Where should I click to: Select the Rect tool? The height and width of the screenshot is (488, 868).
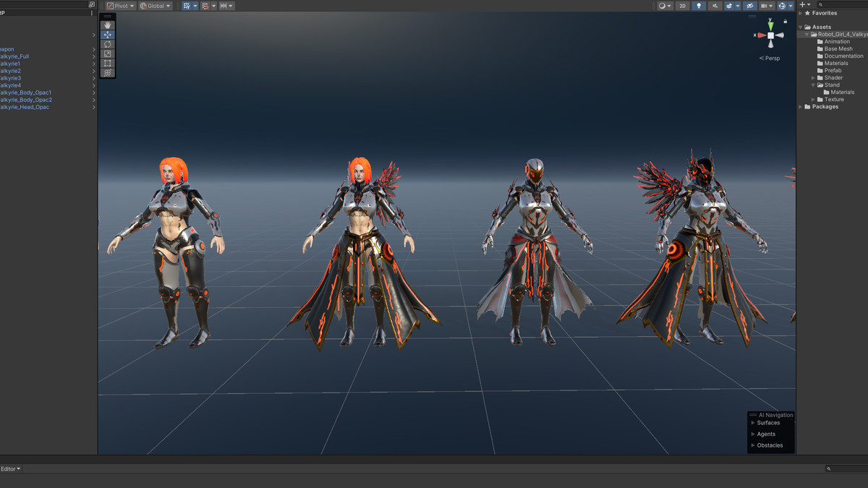point(108,63)
